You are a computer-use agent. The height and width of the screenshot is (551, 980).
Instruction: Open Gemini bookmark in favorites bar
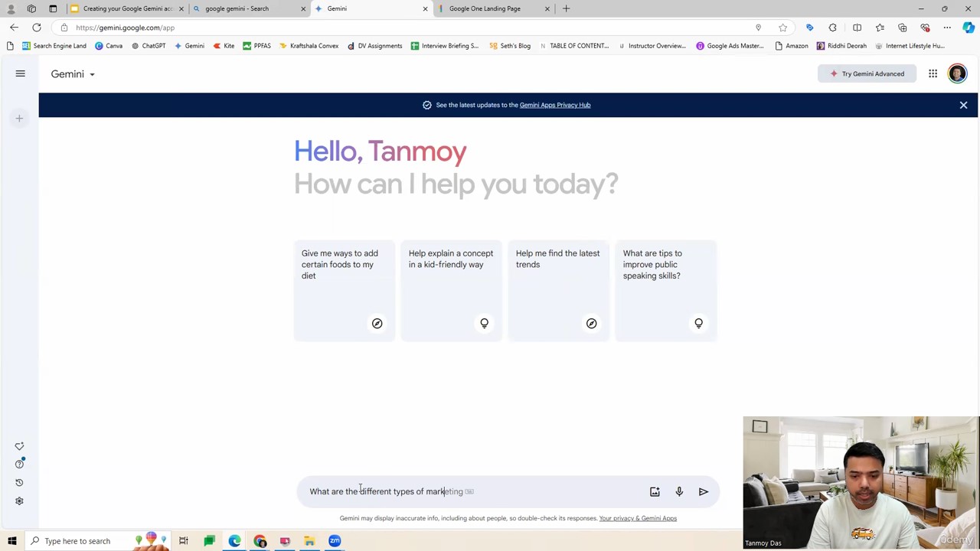(189, 46)
